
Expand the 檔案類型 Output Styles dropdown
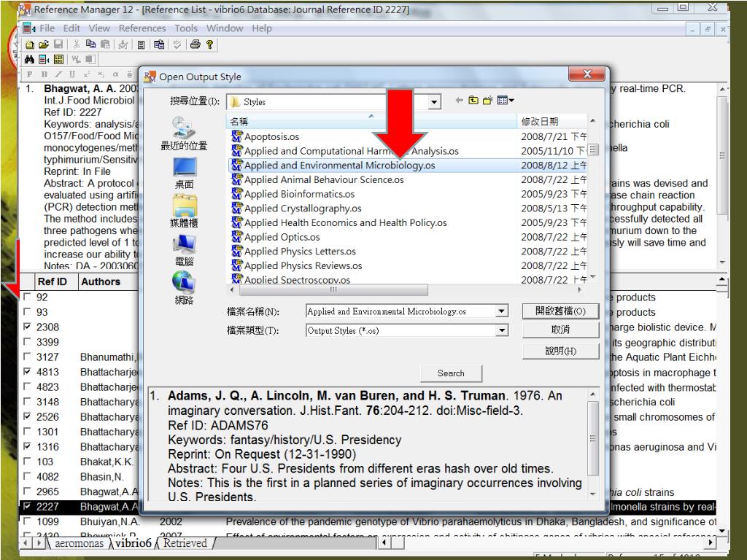click(502, 330)
